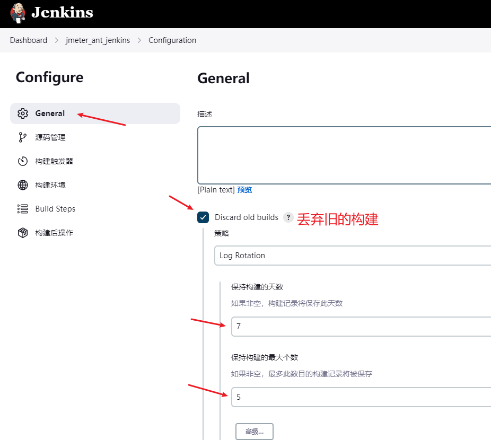Open the Log Rotation strategy dropdown
The height and width of the screenshot is (448, 491).
click(353, 256)
